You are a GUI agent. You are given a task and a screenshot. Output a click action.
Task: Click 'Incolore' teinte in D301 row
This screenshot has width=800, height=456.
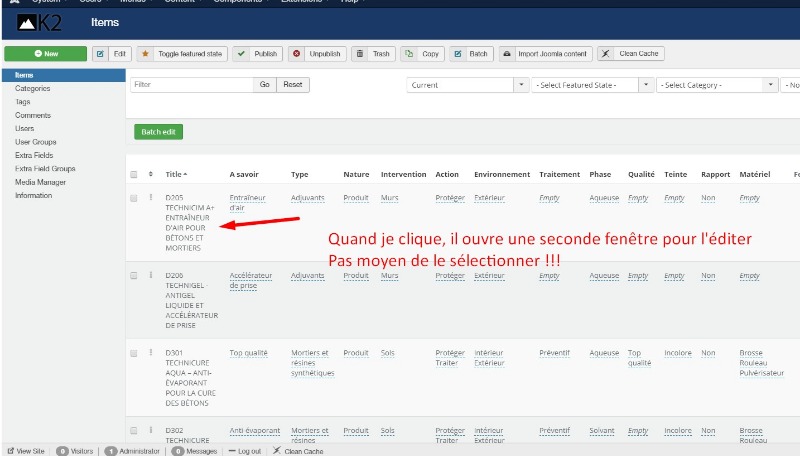(x=678, y=352)
